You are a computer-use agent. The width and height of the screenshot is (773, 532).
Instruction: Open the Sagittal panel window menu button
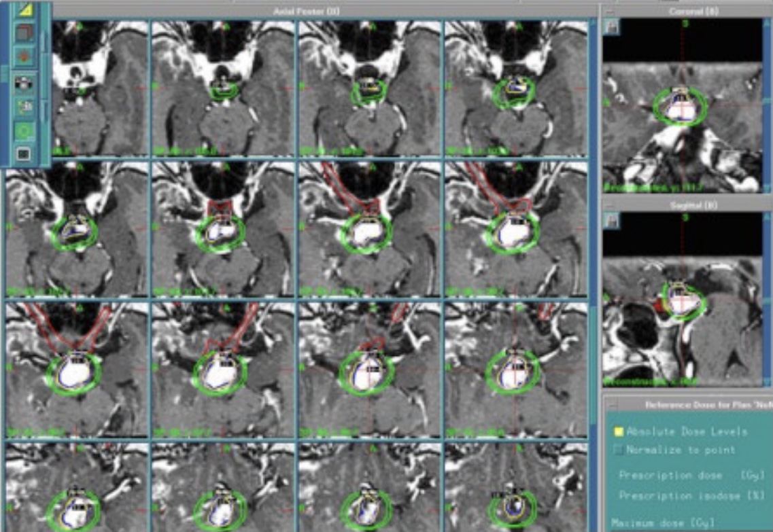tap(610, 205)
